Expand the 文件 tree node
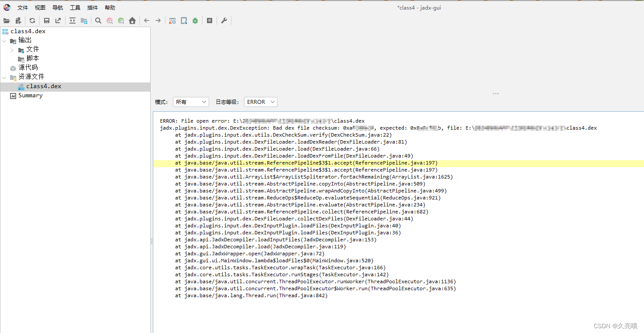 point(12,50)
